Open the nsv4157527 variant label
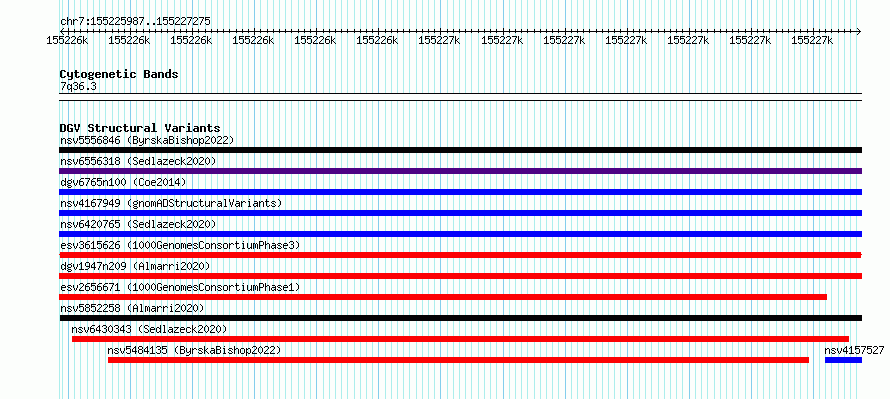The image size is (890, 399). (x=854, y=350)
